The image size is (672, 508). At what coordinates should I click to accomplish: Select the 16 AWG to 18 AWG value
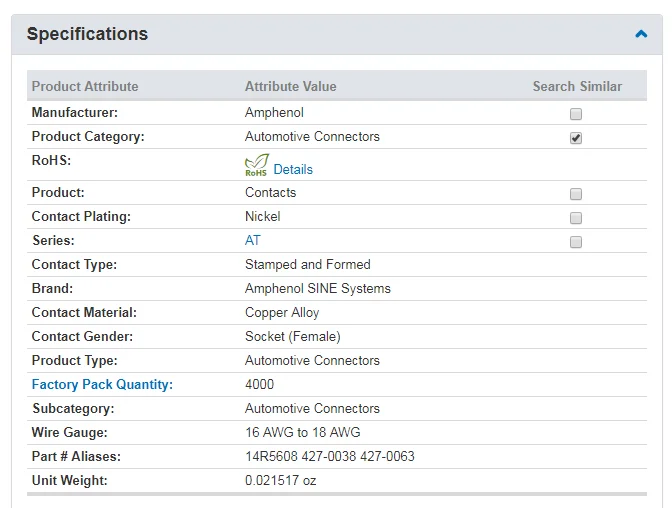point(303,433)
